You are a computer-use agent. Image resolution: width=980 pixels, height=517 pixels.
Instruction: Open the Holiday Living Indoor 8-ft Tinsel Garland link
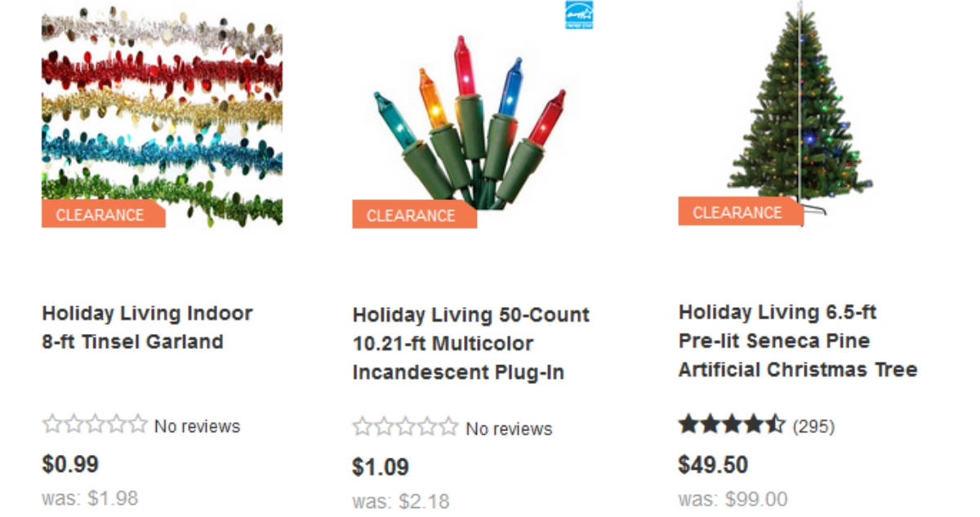[147, 327]
